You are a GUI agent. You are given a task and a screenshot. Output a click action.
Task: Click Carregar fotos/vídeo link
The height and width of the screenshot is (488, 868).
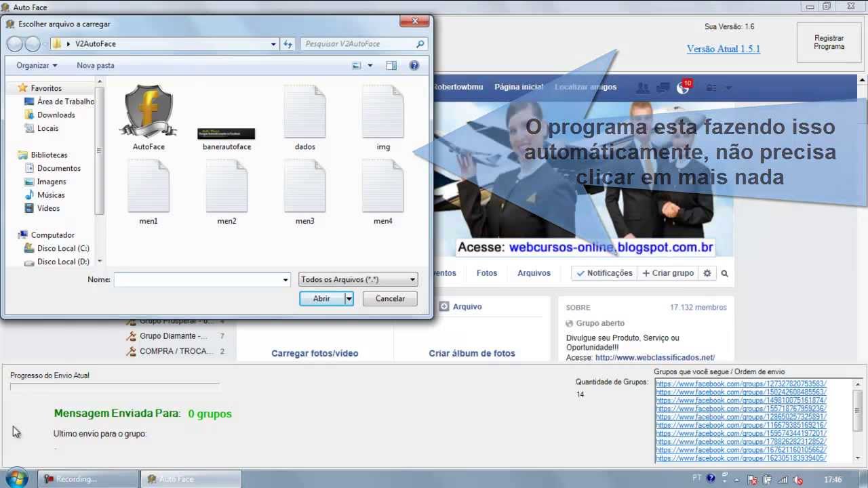[x=315, y=353]
